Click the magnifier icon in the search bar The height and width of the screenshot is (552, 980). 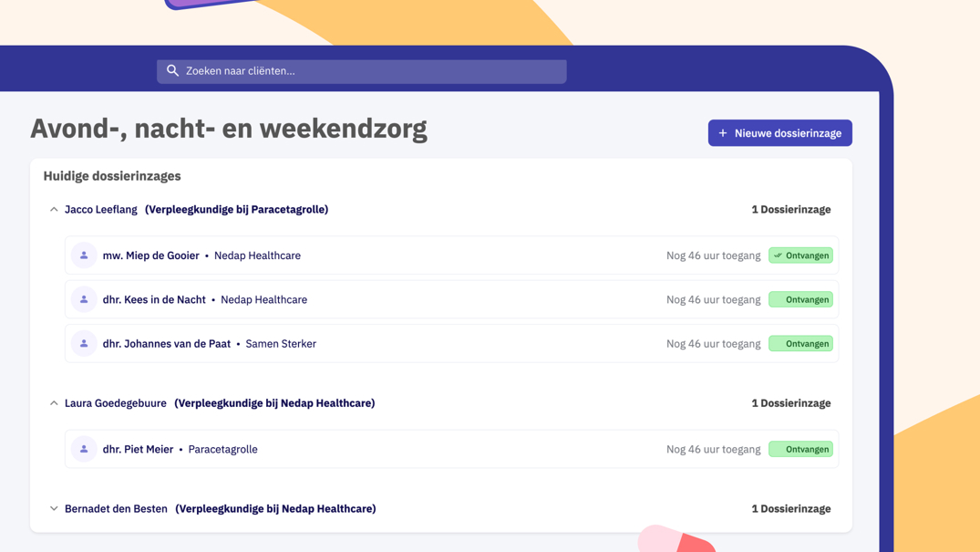[172, 71]
